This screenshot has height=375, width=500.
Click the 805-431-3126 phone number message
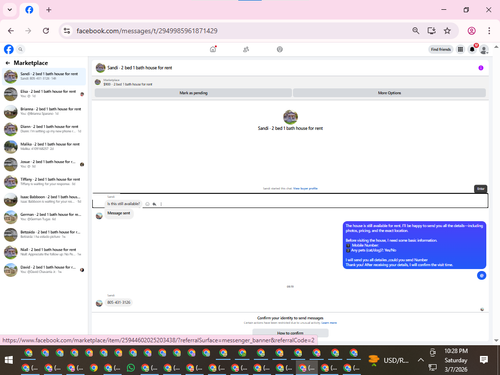coord(119,302)
